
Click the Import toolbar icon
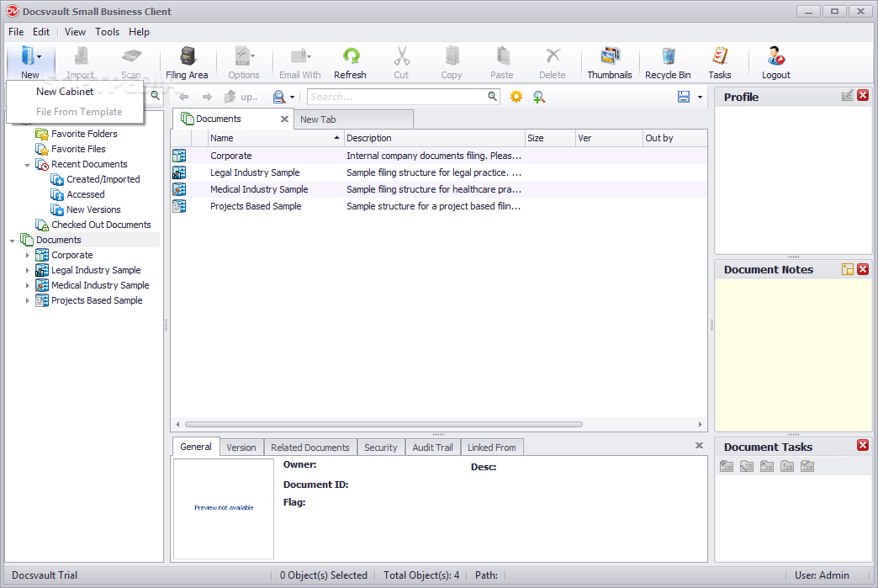click(x=81, y=56)
